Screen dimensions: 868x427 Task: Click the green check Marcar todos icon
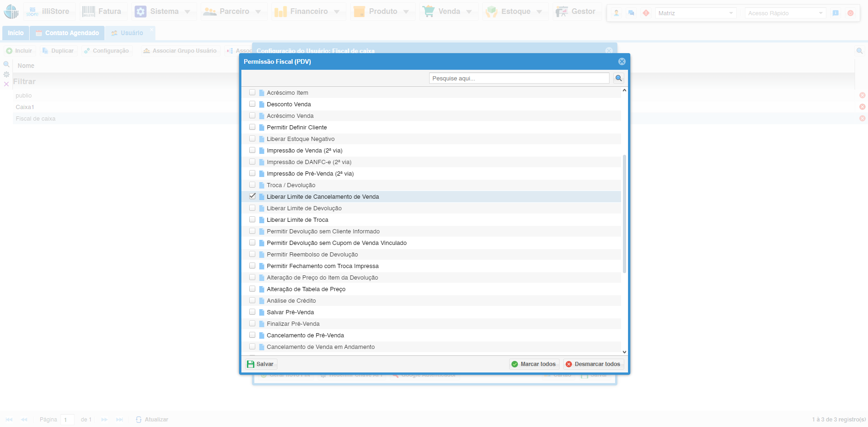[x=515, y=364]
